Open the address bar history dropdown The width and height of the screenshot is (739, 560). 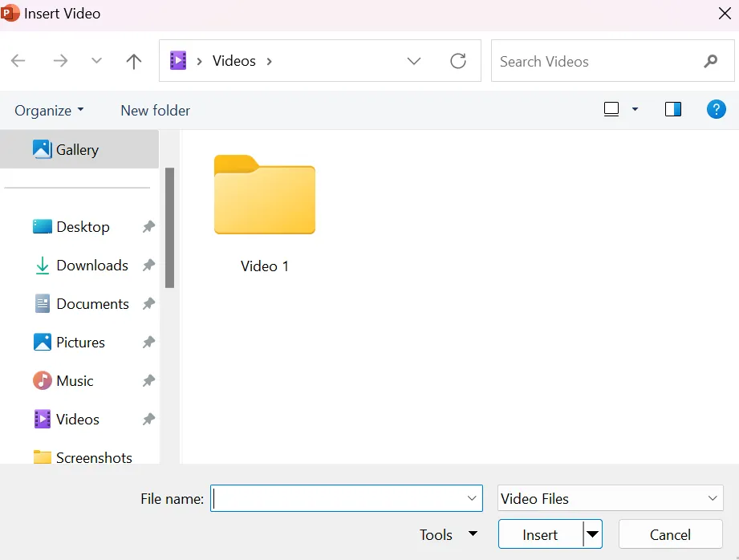(x=414, y=61)
